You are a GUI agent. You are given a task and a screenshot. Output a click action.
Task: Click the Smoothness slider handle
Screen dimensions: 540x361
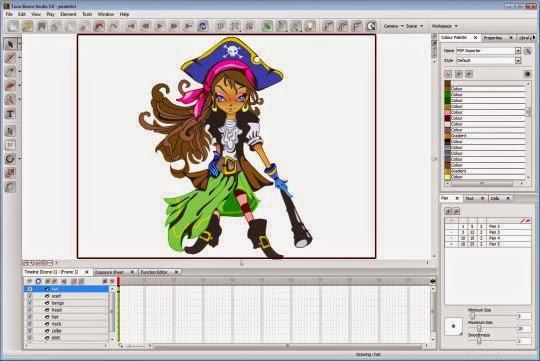coord(479,341)
